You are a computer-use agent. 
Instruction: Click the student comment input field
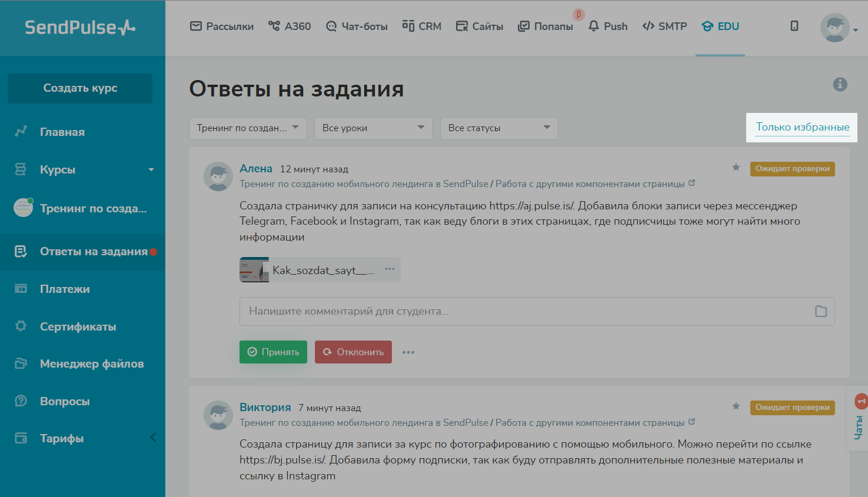point(524,312)
